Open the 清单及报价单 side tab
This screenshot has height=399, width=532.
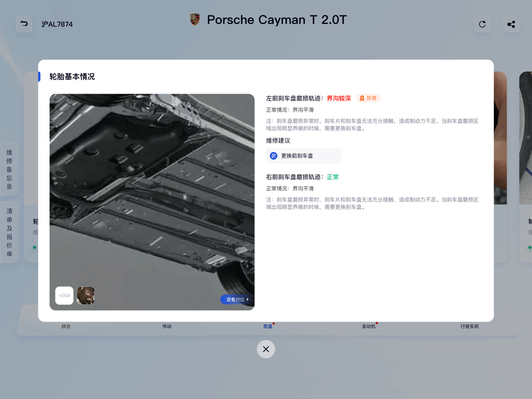[9, 232]
